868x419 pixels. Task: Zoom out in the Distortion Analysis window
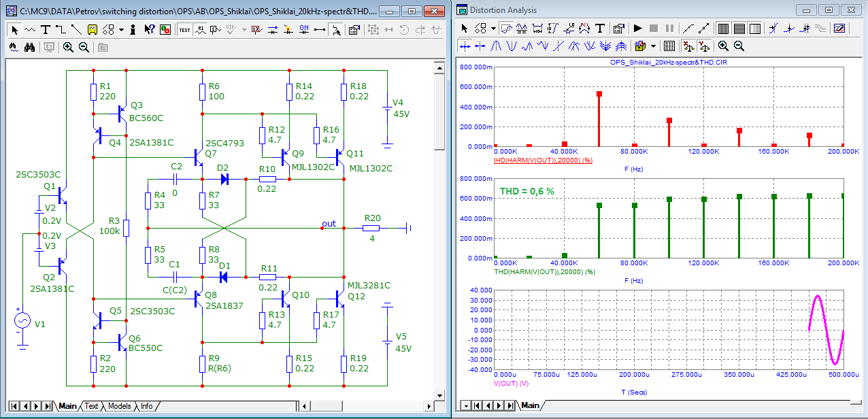(739, 46)
